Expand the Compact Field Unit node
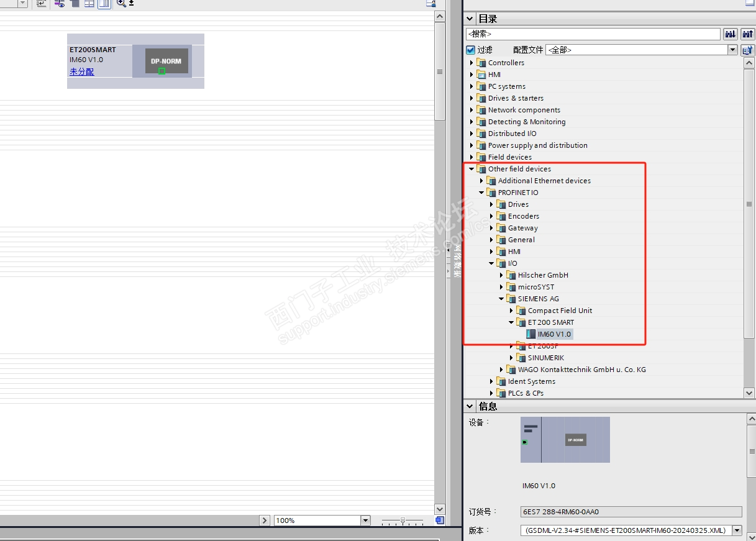 pyautogui.click(x=511, y=311)
